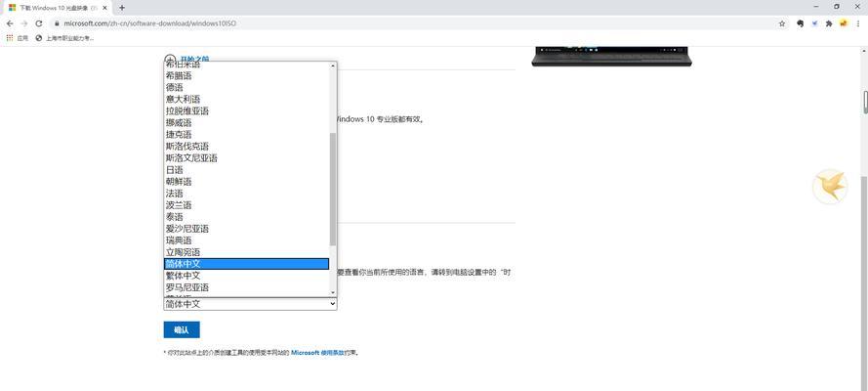Choose 斯洛文尼亚语 from the list
868x391 pixels.
click(246, 157)
